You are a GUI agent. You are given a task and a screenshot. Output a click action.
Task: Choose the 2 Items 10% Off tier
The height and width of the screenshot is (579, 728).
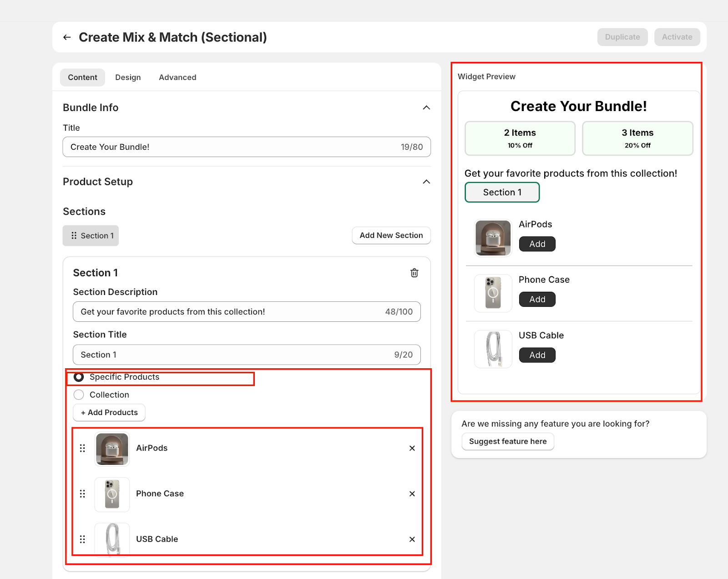(x=520, y=138)
